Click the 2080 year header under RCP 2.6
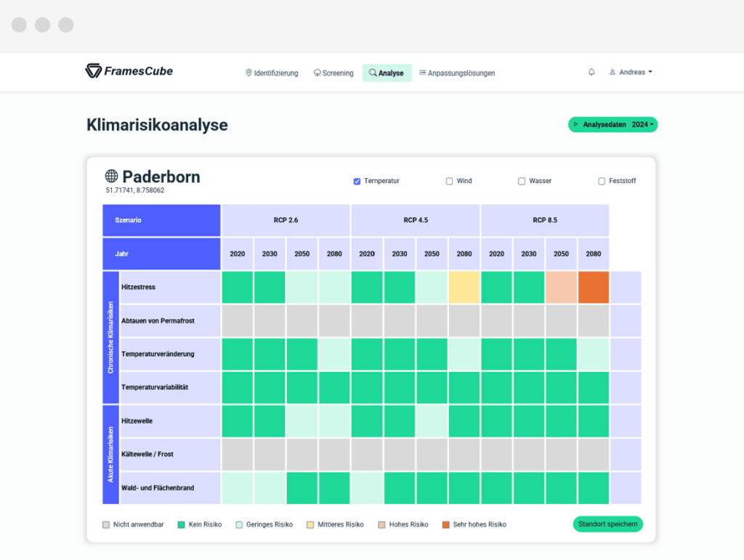Viewport: 744px width, 560px height. [x=334, y=253]
